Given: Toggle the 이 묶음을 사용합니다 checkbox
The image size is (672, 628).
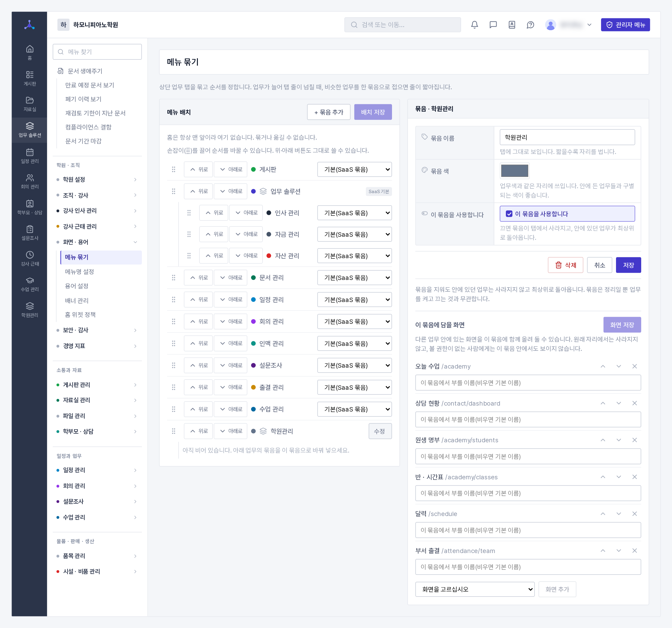Looking at the screenshot, I should [509, 214].
